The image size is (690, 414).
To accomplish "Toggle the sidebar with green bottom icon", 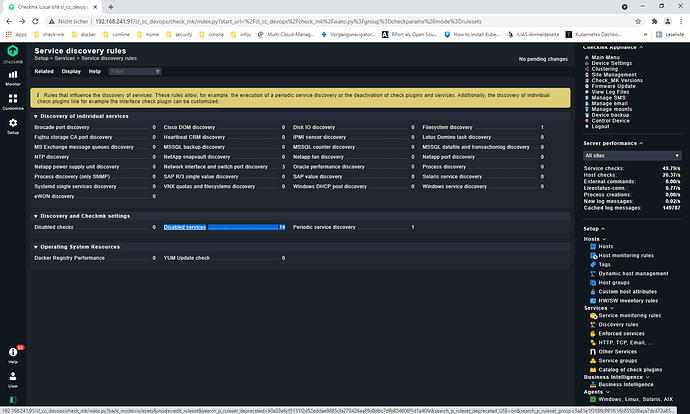I will (x=13, y=399).
